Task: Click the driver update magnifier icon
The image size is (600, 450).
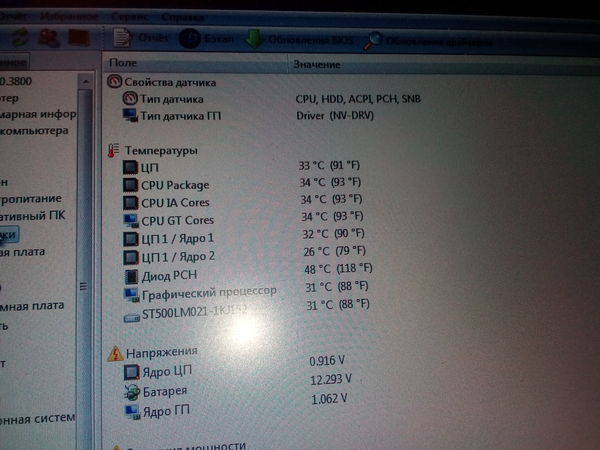Action: (372, 41)
